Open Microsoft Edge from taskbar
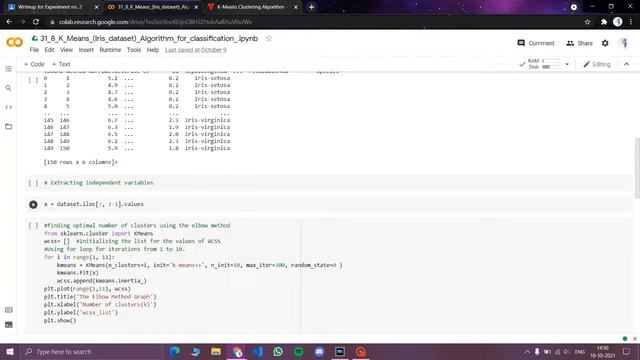 [175, 351]
